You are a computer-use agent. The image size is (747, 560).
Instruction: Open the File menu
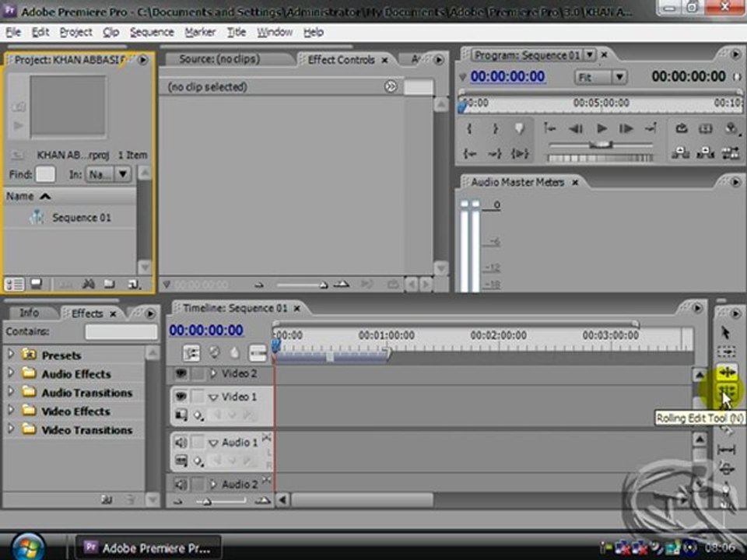[x=13, y=33]
